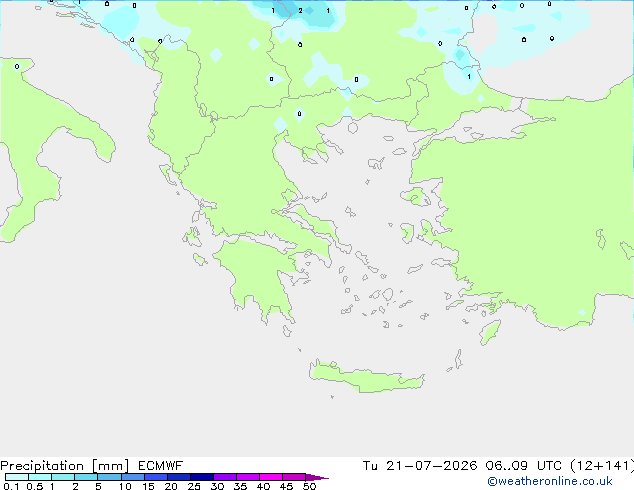634x490 pixels.
Task: Click the island of Rhodes on the map
Action: point(490,332)
